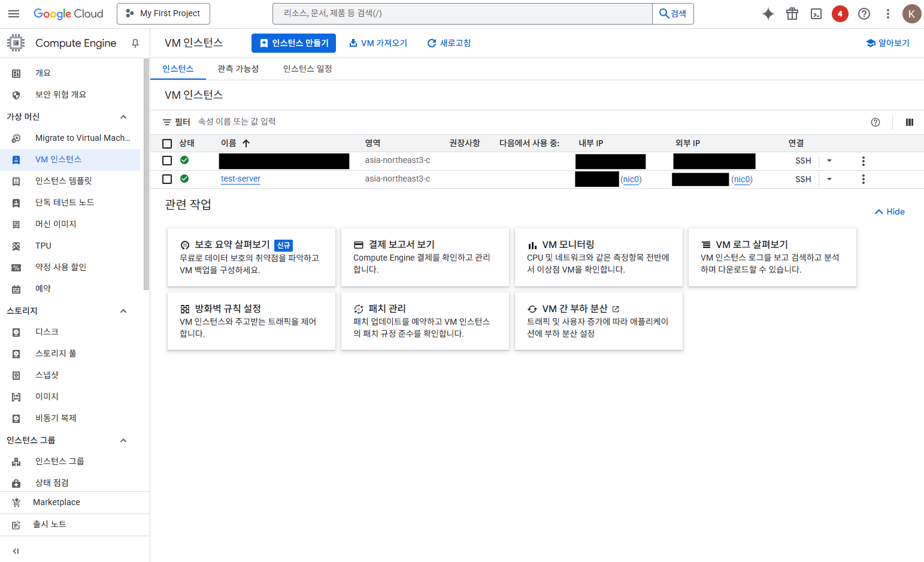Hide the related actions section
Viewport: 924px width, 562px height.
tap(890, 211)
